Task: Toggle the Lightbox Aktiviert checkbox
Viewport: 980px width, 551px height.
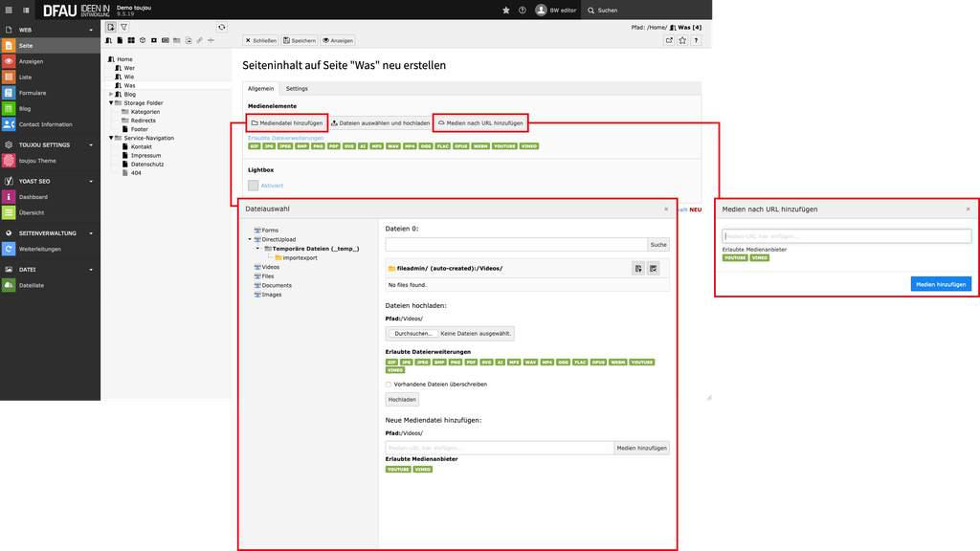Action: (254, 185)
